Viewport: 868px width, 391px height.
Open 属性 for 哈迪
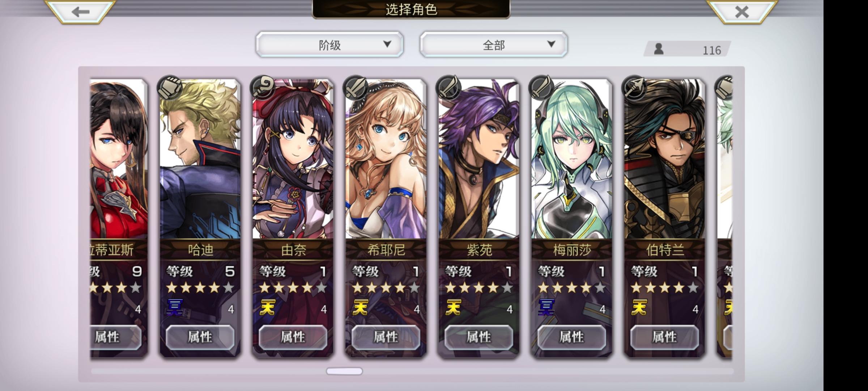pyautogui.click(x=200, y=337)
